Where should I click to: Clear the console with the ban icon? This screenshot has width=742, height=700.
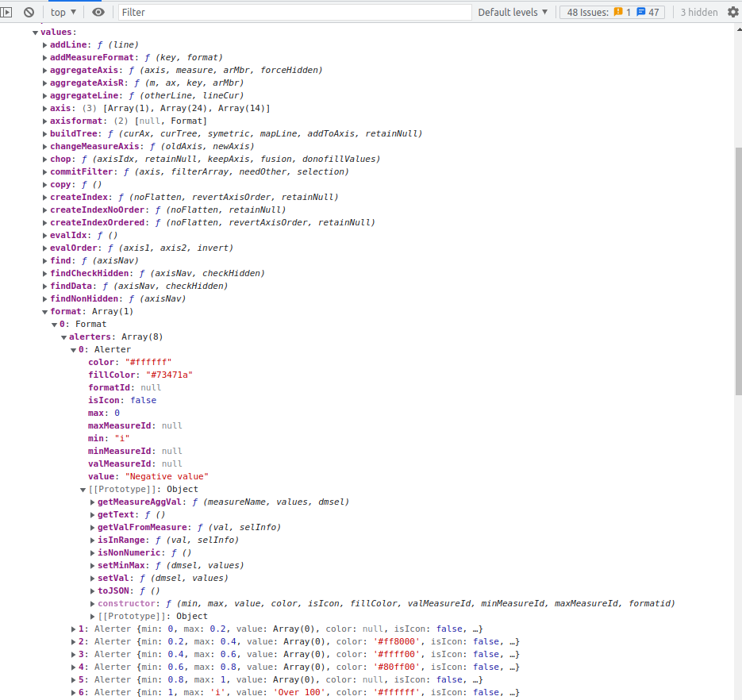pos(29,12)
